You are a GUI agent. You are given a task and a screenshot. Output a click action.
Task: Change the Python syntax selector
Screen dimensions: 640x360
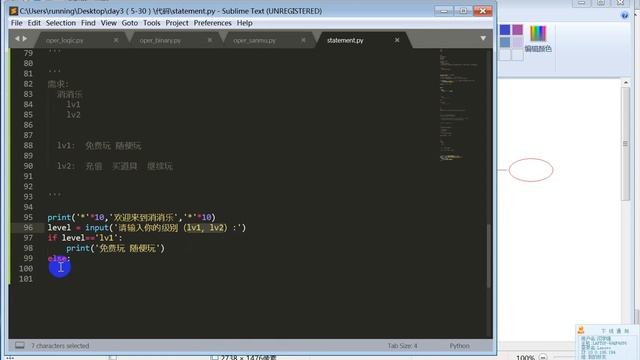pyautogui.click(x=459, y=346)
